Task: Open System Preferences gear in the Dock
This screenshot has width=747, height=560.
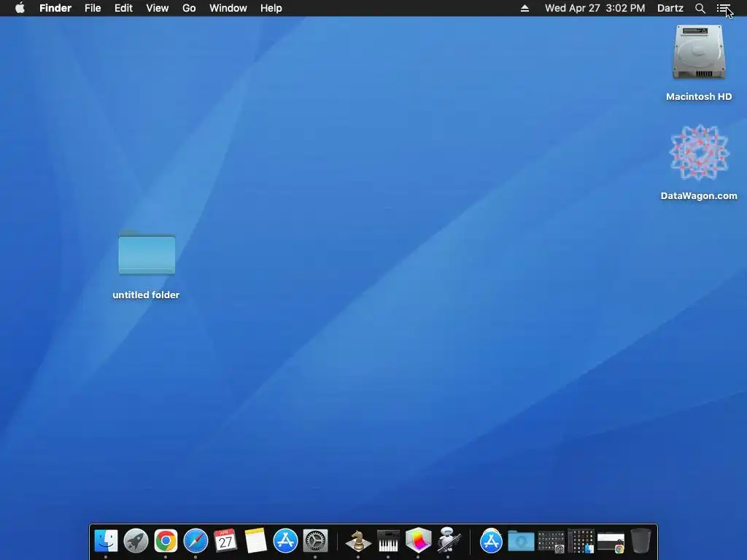Action: pyautogui.click(x=315, y=541)
